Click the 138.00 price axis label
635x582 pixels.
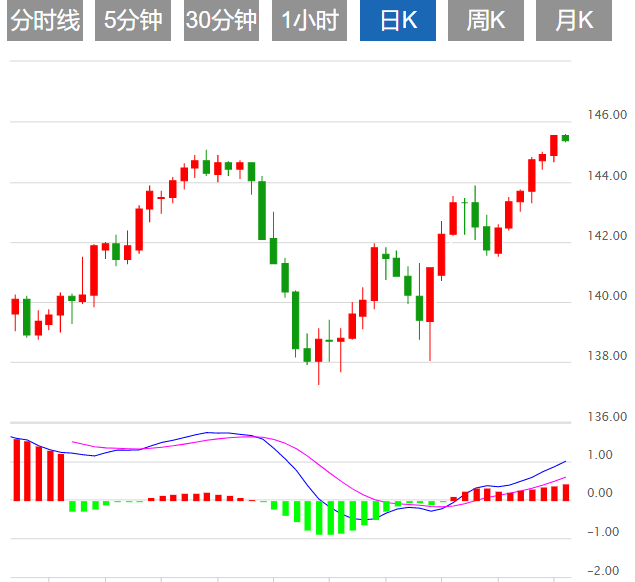(608, 356)
